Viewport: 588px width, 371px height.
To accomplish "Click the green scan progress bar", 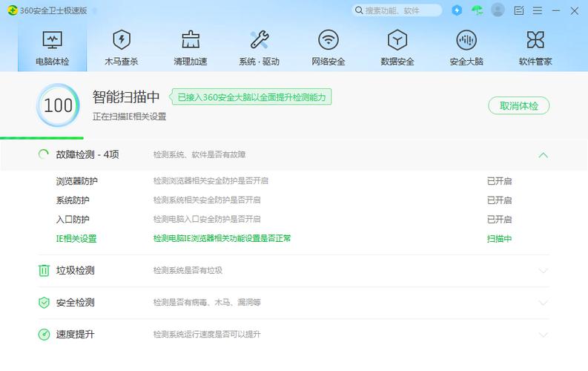I will coord(42,138).
